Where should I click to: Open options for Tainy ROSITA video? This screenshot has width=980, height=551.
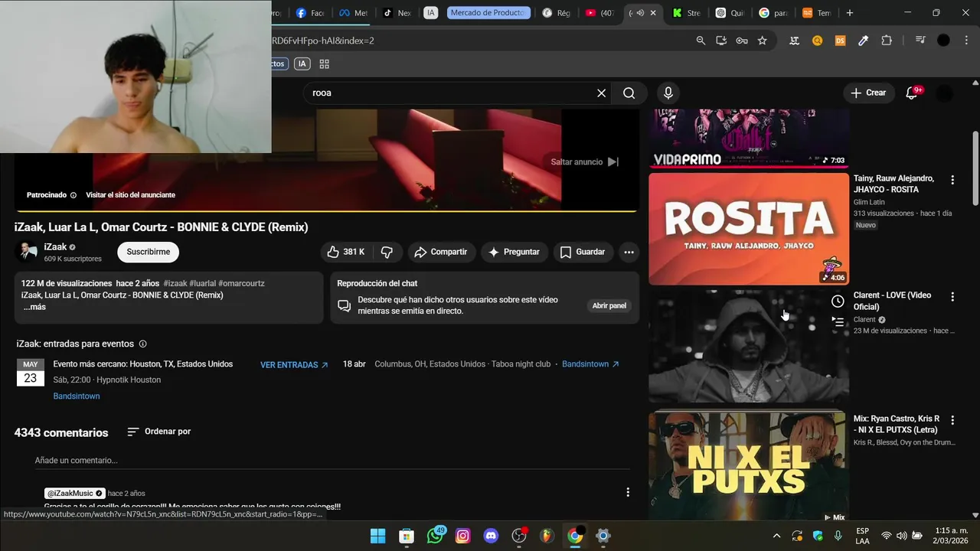coord(952,180)
